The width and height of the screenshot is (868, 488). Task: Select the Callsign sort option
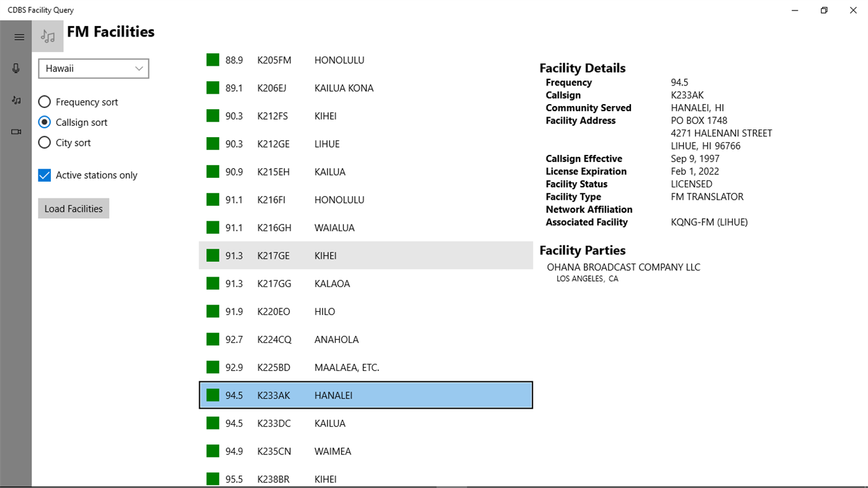[44, 122]
